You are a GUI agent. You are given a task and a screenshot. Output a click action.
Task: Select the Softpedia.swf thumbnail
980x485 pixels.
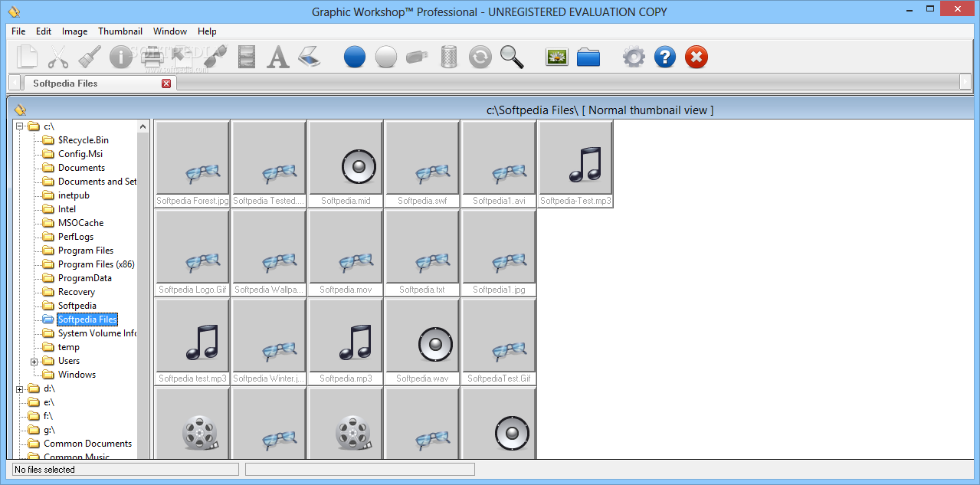[422, 164]
